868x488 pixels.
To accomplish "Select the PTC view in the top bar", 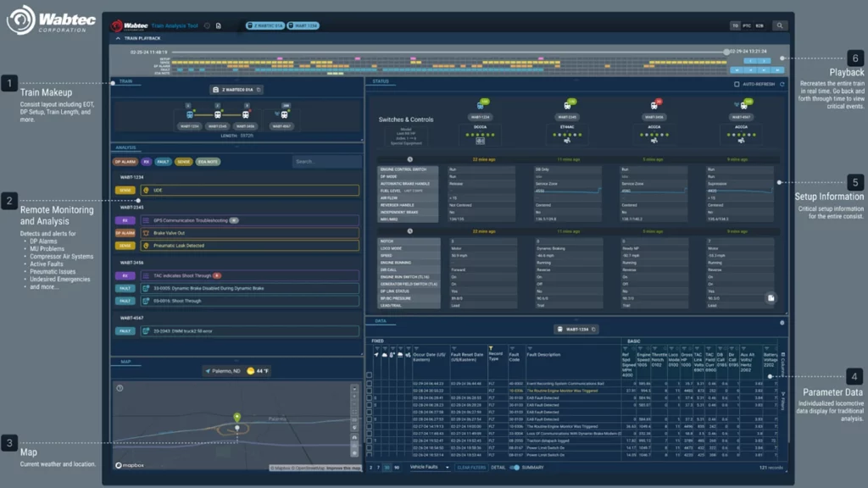I will click(747, 26).
